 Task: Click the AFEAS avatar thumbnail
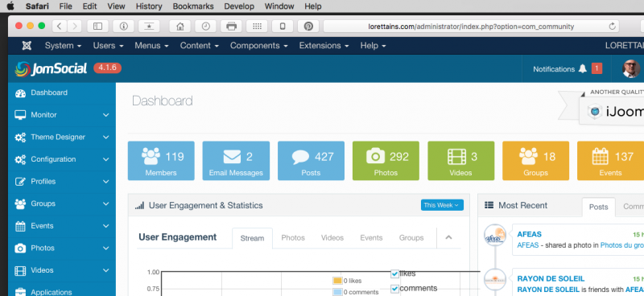click(495, 235)
